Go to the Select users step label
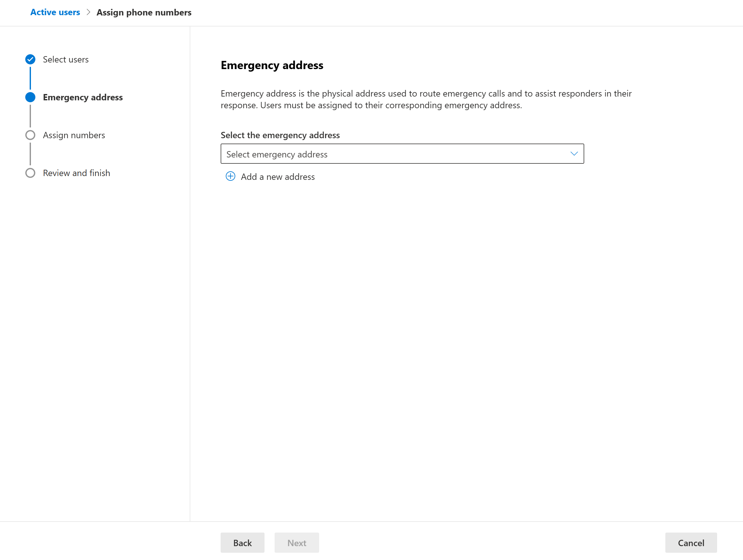 click(66, 59)
